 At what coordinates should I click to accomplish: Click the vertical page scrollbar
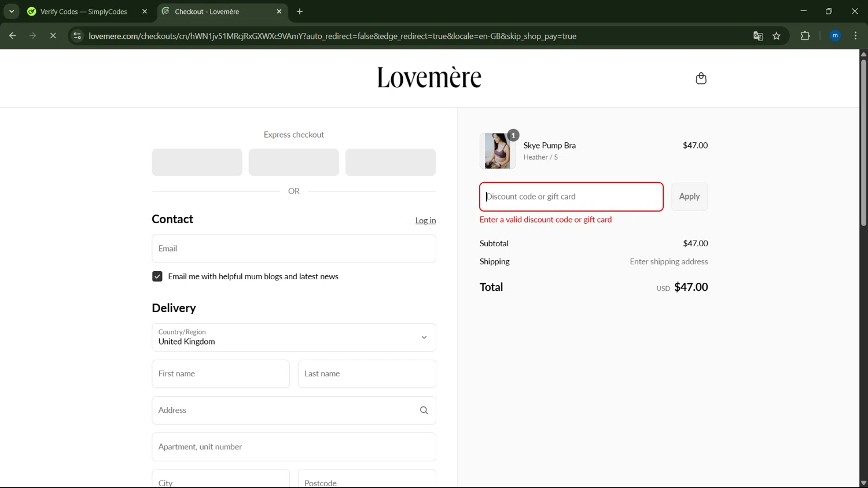click(863, 142)
